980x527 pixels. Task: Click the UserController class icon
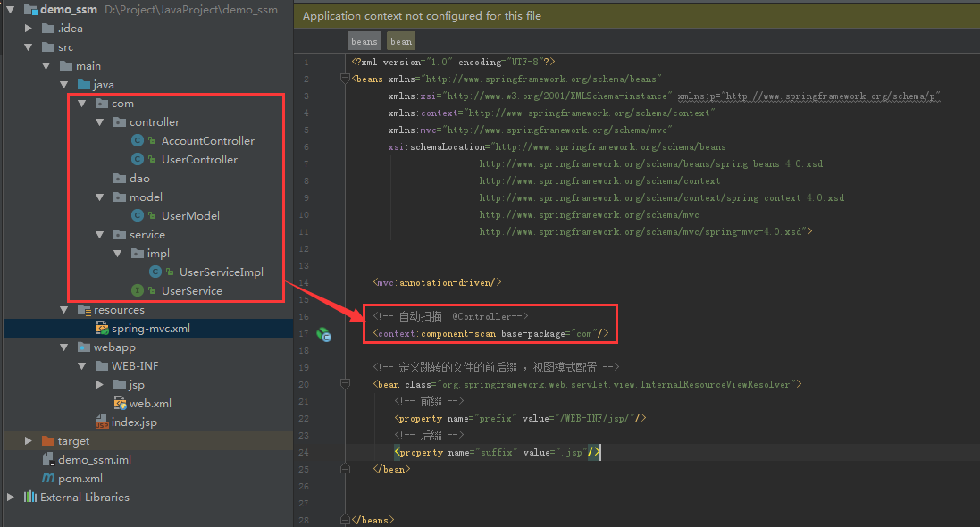coord(138,159)
